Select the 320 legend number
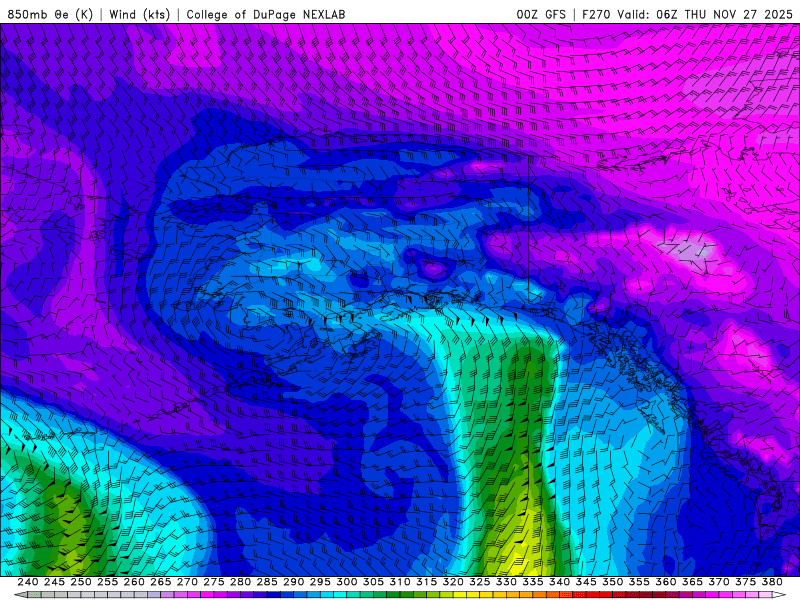800x600 pixels. pyautogui.click(x=453, y=582)
